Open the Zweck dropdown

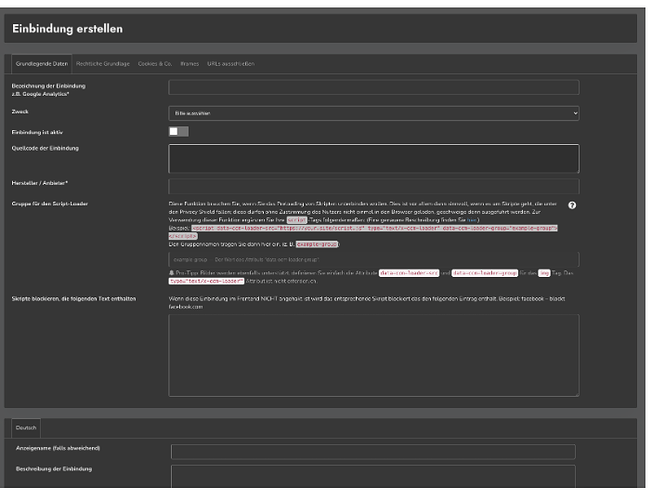[374, 113]
